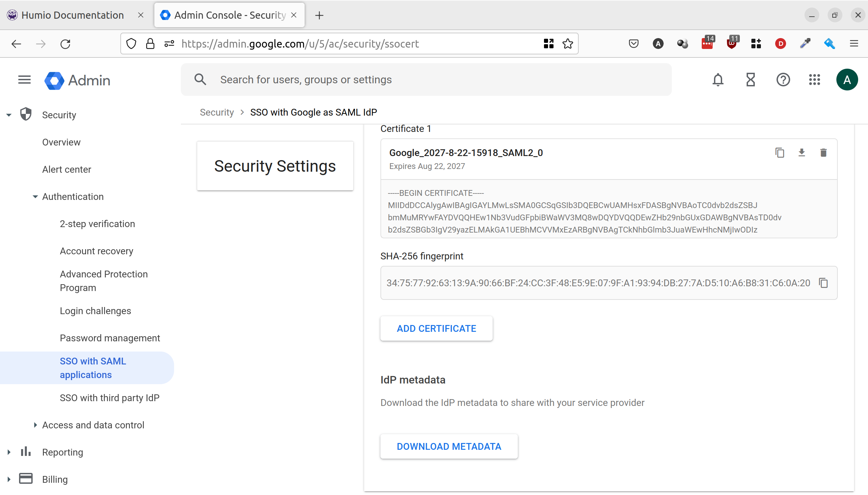Expand the Reporting section
Image resolution: width=868 pixels, height=495 pixels.
pos(9,452)
